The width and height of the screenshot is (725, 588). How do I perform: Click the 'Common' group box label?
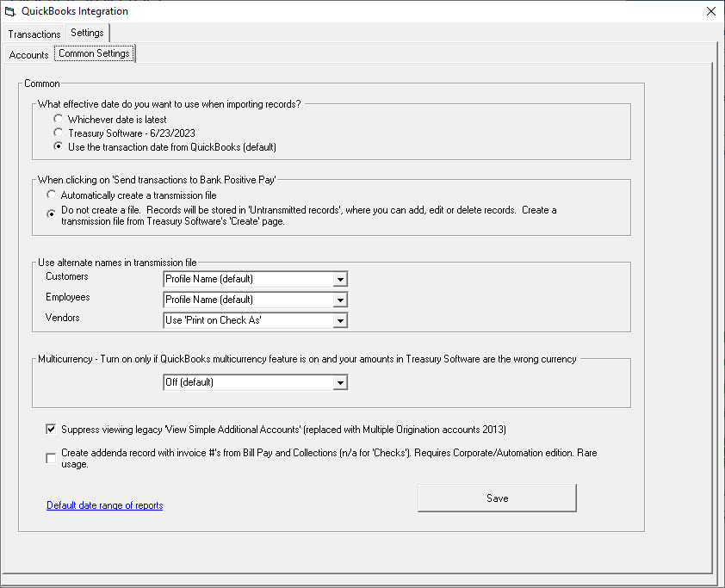pos(42,84)
